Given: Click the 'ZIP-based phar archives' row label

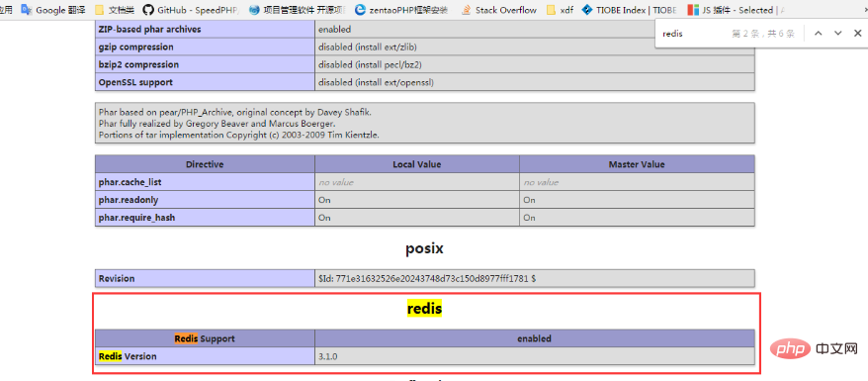Looking at the screenshot, I should [205, 30].
